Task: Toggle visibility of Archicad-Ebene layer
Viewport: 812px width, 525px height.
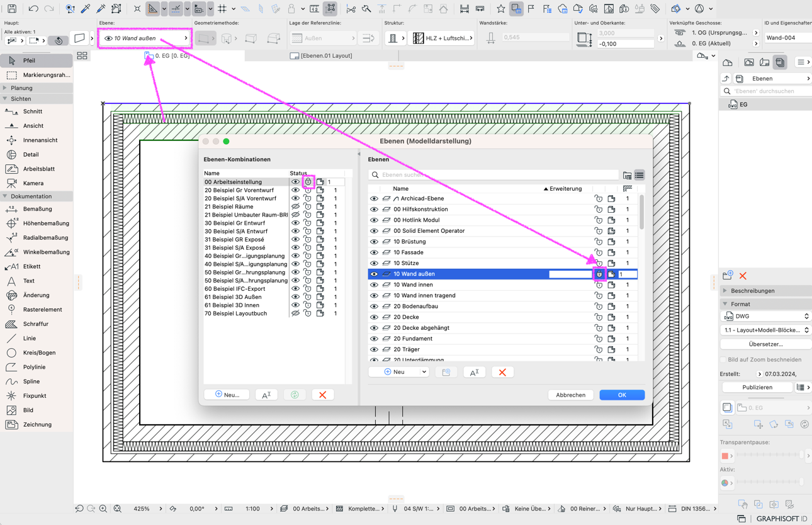Action: pyautogui.click(x=374, y=198)
